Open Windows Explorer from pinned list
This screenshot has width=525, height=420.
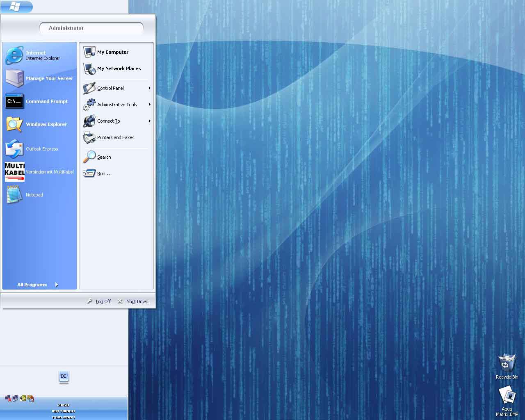pos(40,124)
